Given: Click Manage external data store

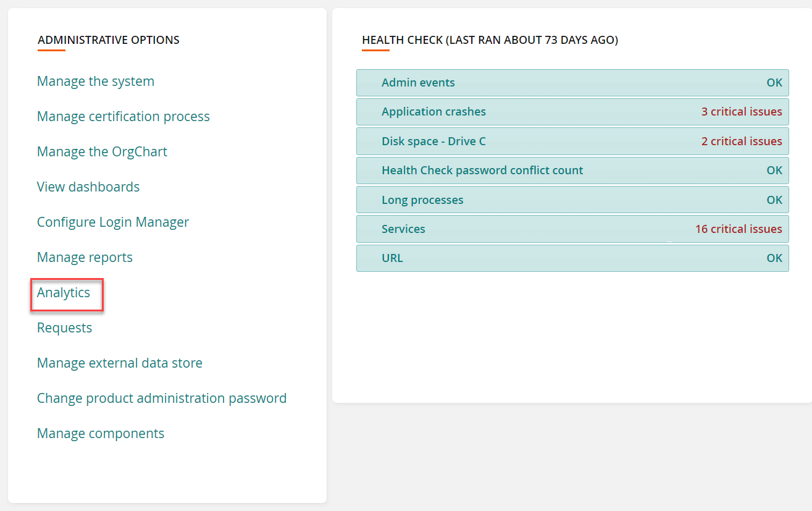Looking at the screenshot, I should tap(120, 363).
